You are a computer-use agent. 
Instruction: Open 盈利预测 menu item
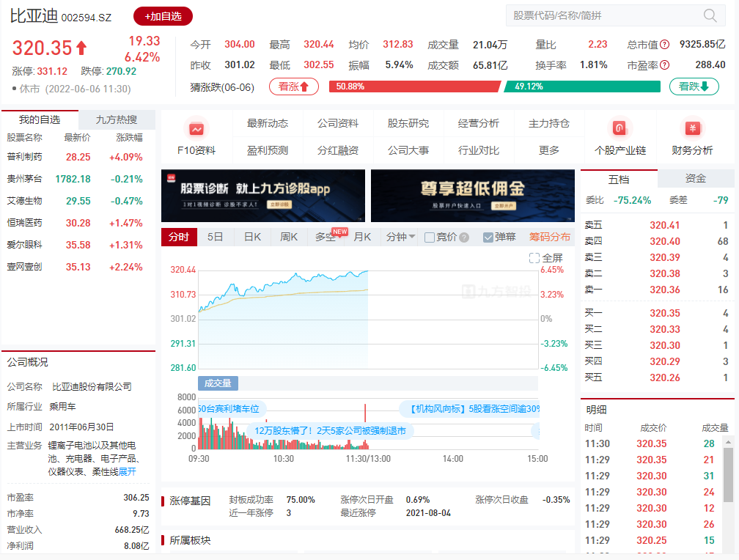[x=267, y=150]
